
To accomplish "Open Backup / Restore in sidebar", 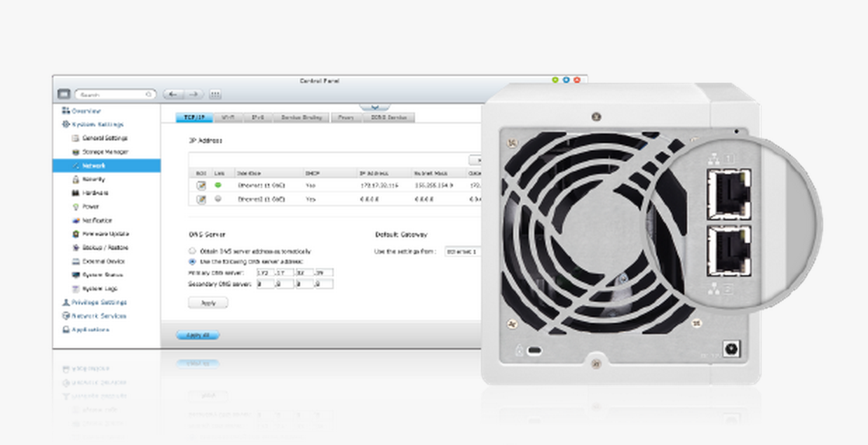I will pos(100,247).
